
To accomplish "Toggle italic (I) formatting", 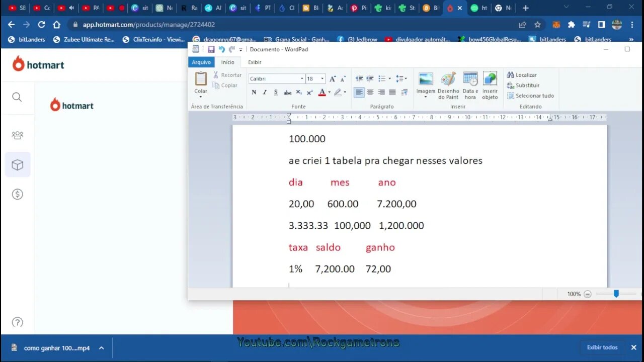I will coord(265,93).
